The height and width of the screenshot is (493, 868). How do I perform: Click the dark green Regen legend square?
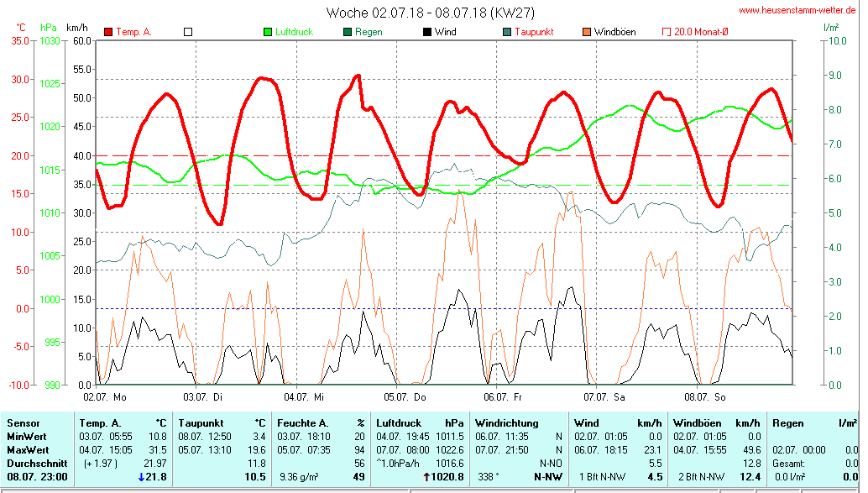coord(348,32)
